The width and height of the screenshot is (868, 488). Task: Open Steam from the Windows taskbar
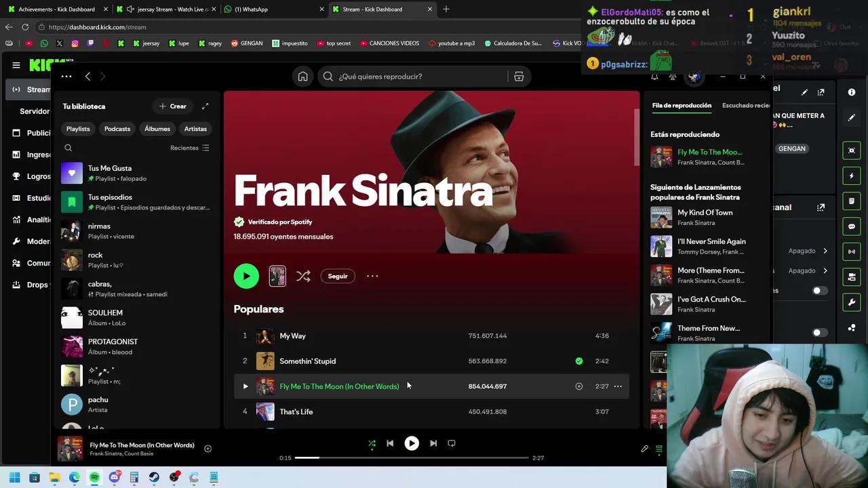click(x=154, y=478)
